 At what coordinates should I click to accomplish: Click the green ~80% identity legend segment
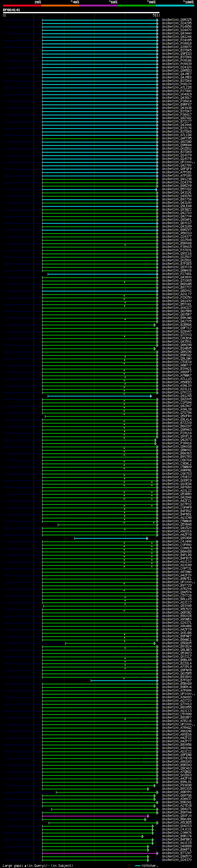[x=137, y=6]
